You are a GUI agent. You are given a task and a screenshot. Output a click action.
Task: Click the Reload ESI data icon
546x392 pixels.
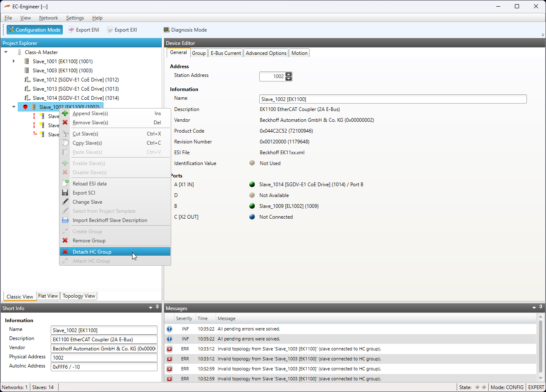click(x=65, y=183)
